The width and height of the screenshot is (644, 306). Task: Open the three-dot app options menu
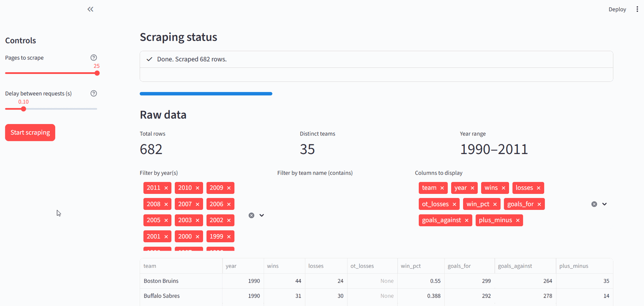637,9
